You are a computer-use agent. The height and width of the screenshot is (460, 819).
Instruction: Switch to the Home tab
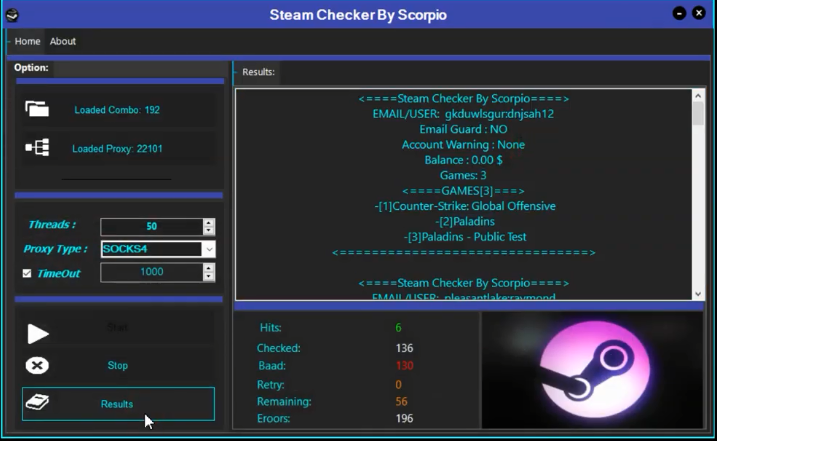coord(27,41)
